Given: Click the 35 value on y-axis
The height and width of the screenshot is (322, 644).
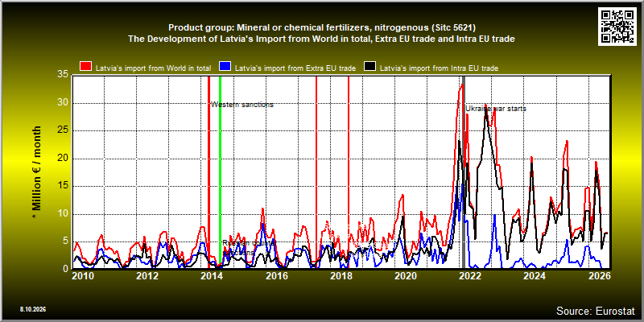Looking at the screenshot, I should coord(63,75).
